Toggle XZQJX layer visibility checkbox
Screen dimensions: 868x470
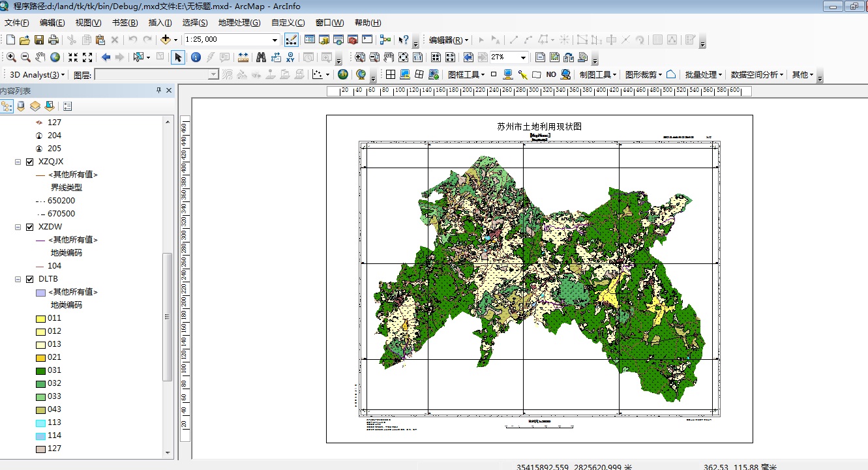pos(29,162)
